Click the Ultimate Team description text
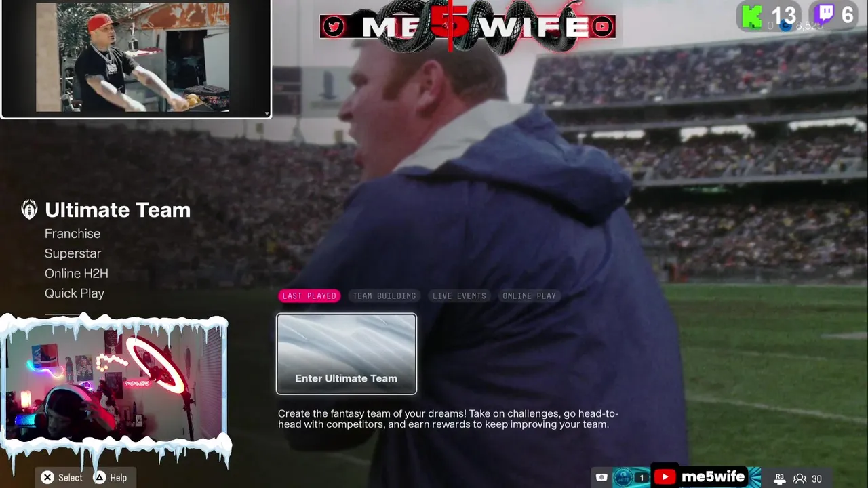 448,419
